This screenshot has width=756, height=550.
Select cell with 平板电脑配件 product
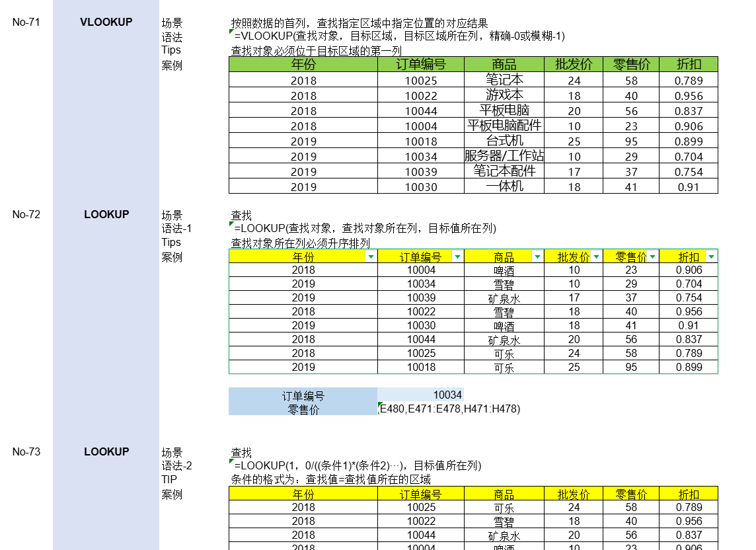pos(504,126)
